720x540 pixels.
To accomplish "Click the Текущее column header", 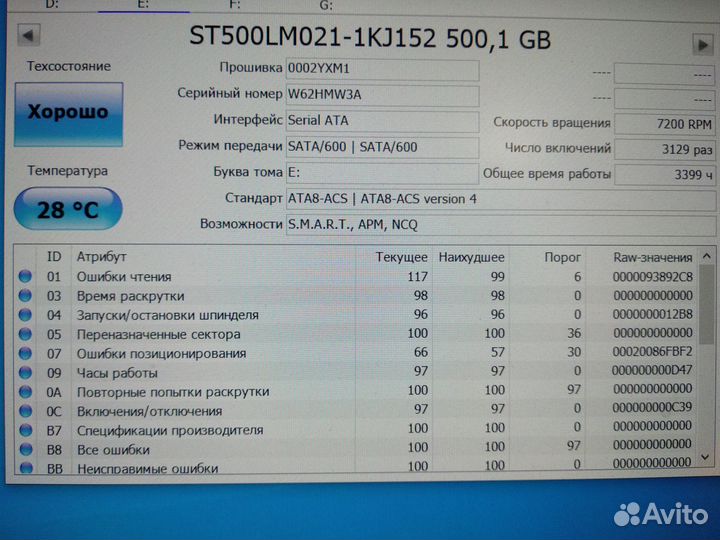I will 402,257.
